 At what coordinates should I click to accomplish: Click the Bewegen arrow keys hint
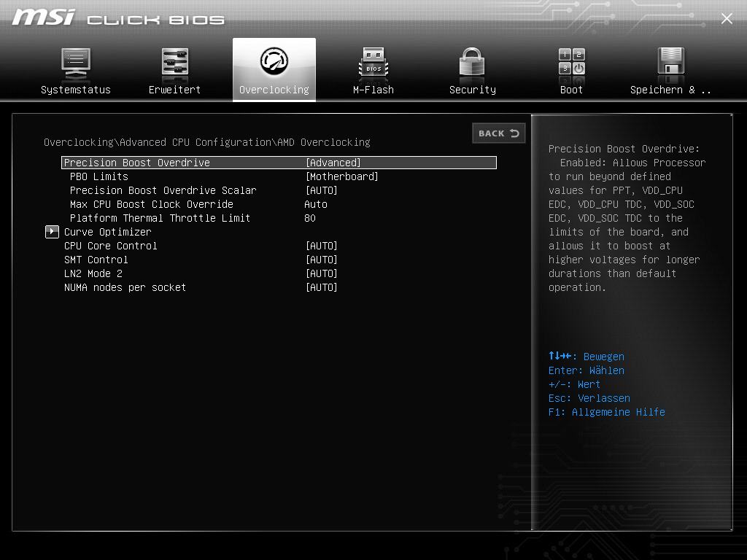pyautogui.click(x=586, y=356)
